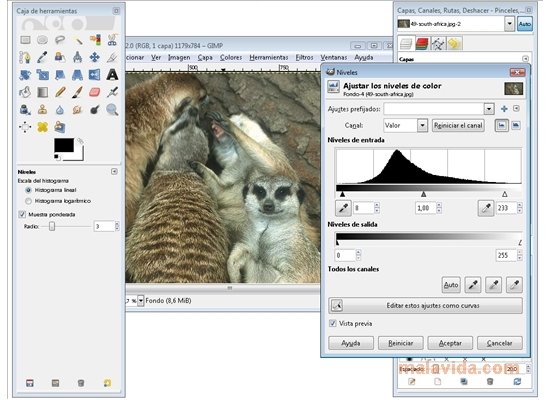Toggle Vista previa checkbox
Image resolution: width=550 pixels, height=400 pixels.
click(333, 324)
